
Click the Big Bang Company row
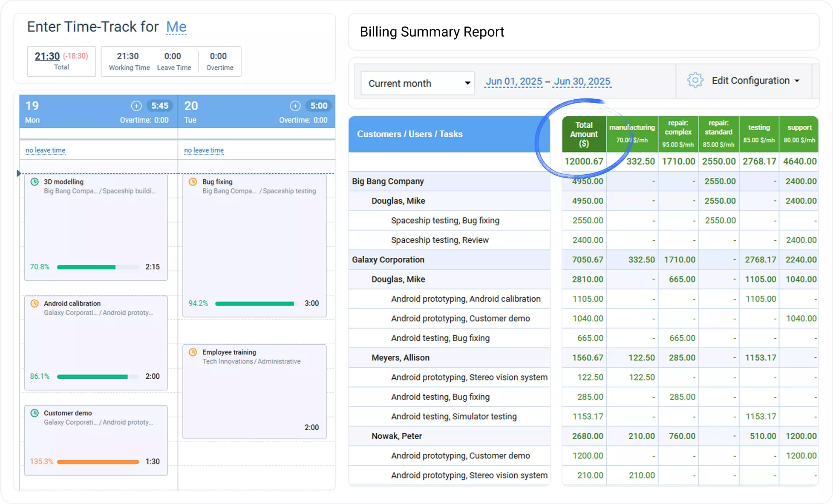coord(388,181)
